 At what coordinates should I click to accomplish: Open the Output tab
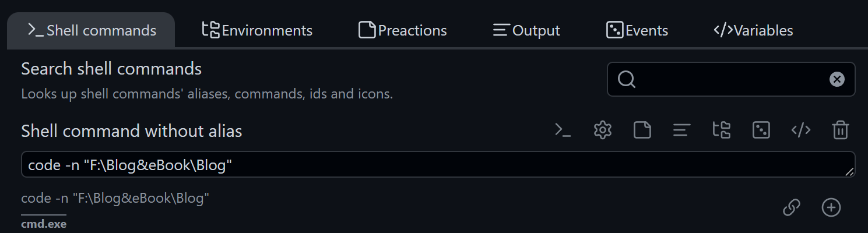pos(526,30)
